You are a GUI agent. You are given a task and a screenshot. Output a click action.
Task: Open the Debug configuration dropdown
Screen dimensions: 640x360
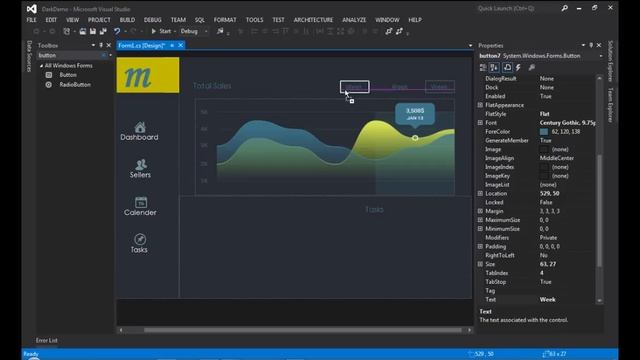coord(206,31)
